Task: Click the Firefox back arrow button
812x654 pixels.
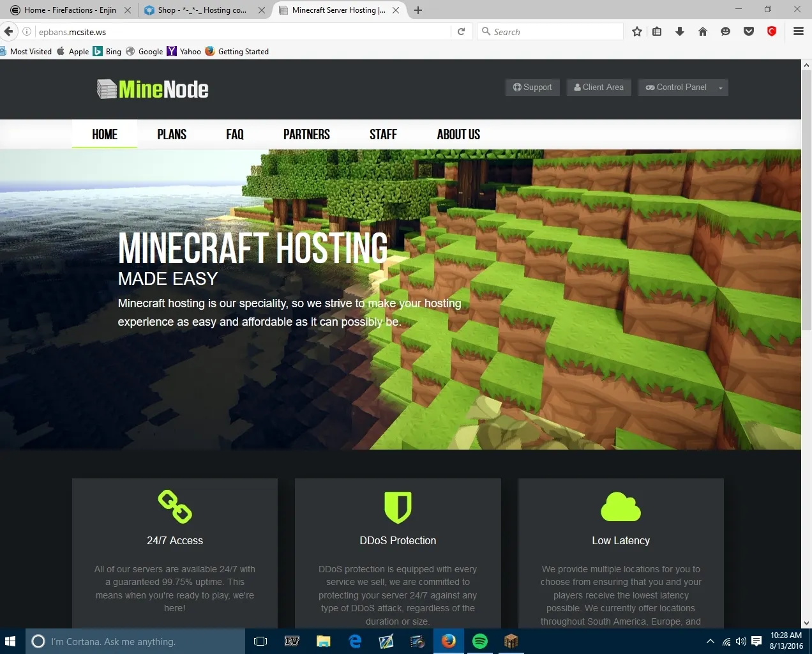Action: pyautogui.click(x=8, y=31)
